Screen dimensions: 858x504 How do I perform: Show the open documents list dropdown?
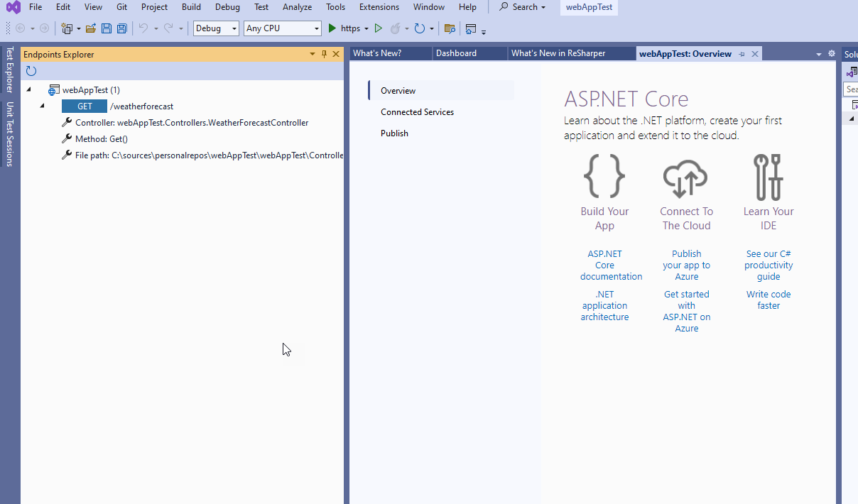[x=818, y=54]
